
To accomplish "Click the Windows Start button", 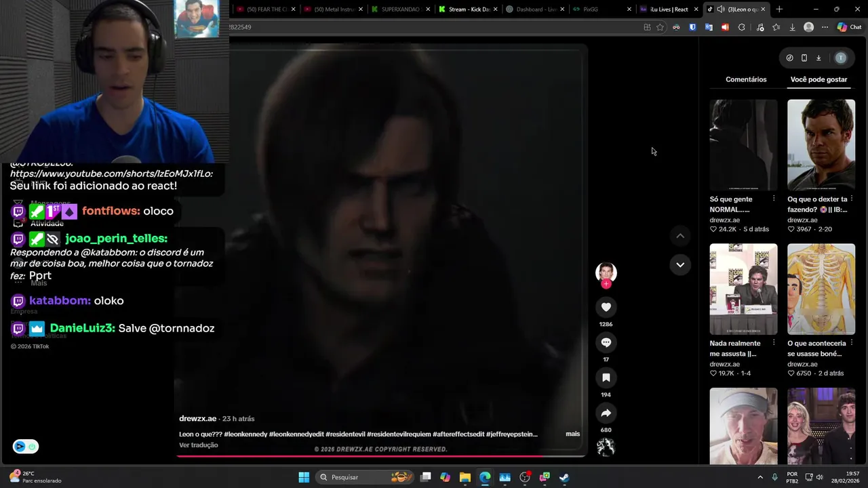I will pyautogui.click(x=304, y=477).
